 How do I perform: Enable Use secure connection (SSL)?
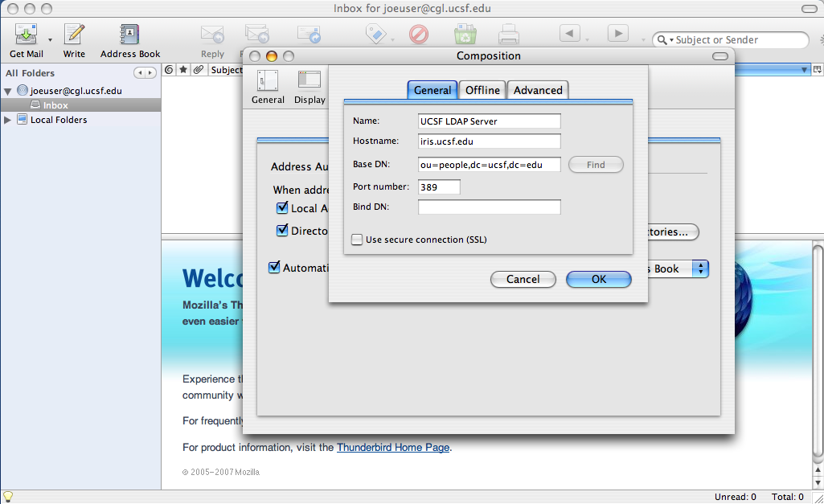(357, 240)
